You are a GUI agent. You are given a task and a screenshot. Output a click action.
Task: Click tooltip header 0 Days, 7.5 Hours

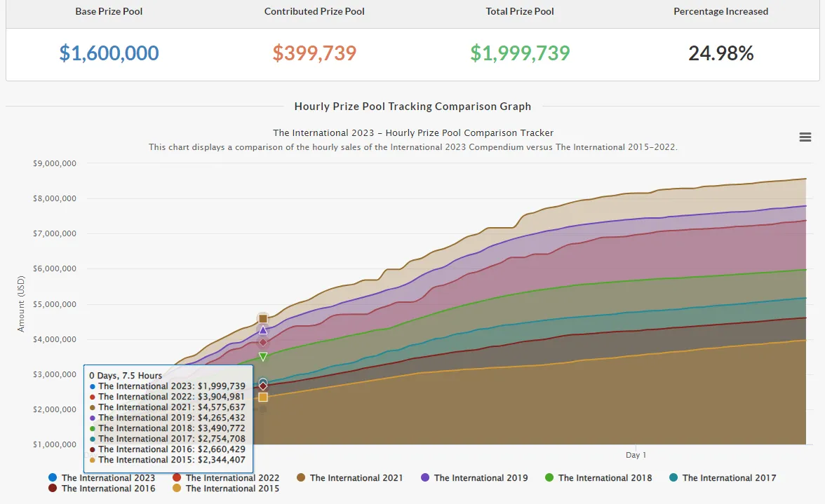pyautogui.click(x=125, y=375)
